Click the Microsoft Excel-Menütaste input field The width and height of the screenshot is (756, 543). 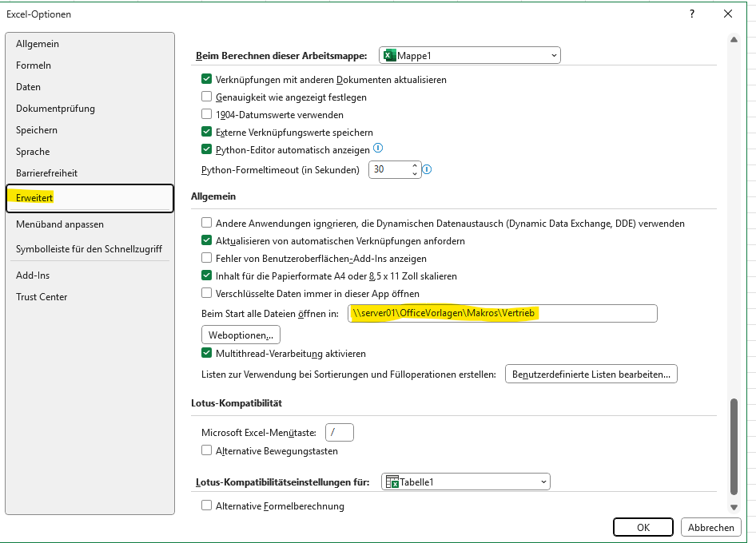pos(340,432)
